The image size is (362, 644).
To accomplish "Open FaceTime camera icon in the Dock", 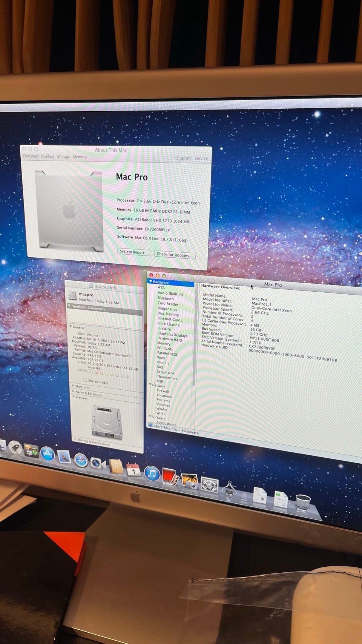I will click(x=98, y=463).
